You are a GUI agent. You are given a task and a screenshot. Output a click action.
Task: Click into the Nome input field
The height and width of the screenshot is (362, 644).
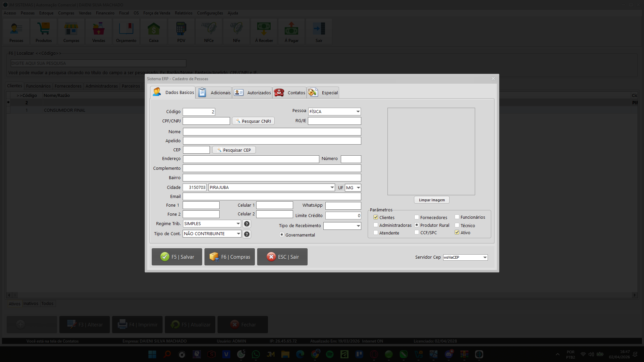(272, 132)
